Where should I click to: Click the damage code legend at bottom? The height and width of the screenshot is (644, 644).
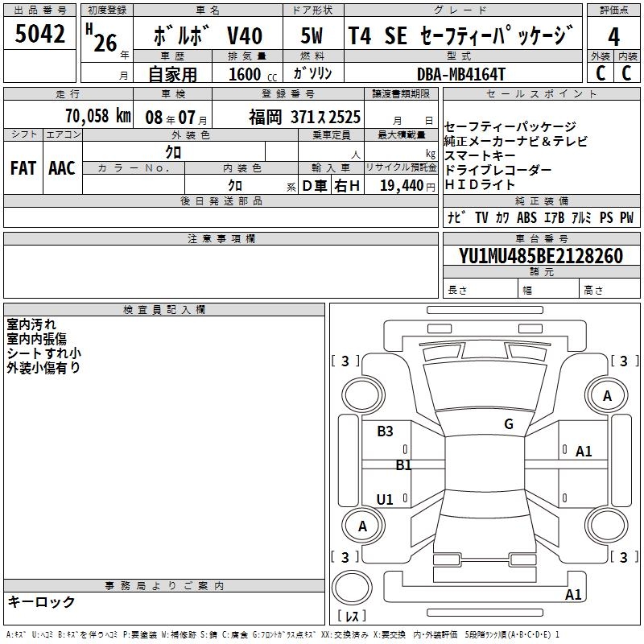click(283, 635)
